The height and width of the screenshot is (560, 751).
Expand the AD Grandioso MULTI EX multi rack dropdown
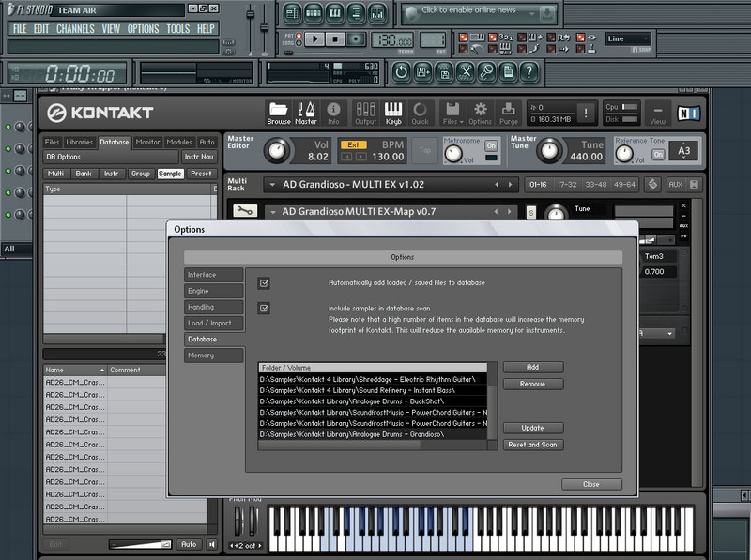click(x=272, y=185)
